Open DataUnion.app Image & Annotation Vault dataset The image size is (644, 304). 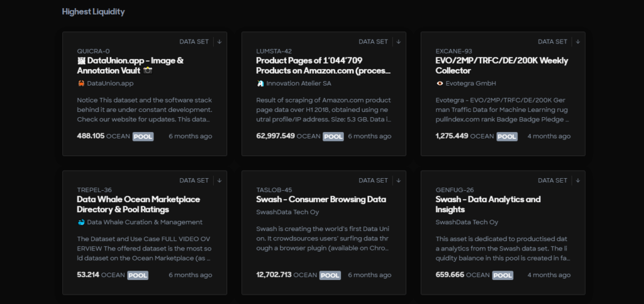click(130, 65)
